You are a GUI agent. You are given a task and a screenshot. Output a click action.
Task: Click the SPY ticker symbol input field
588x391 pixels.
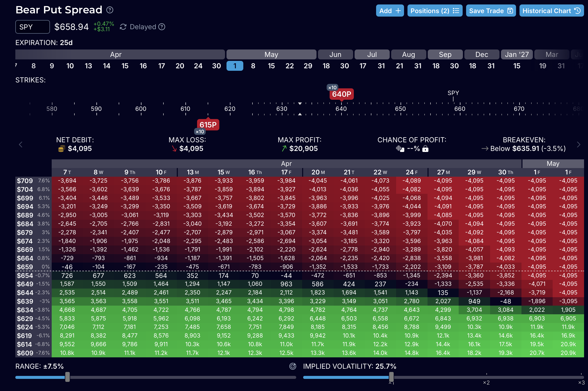coord(32,27)
